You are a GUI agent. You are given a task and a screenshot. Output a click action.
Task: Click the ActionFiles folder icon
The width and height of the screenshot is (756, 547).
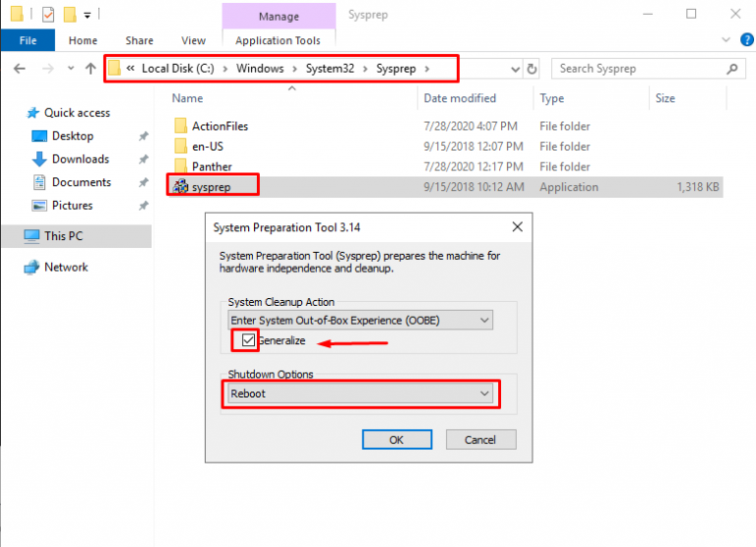[180, 126]
